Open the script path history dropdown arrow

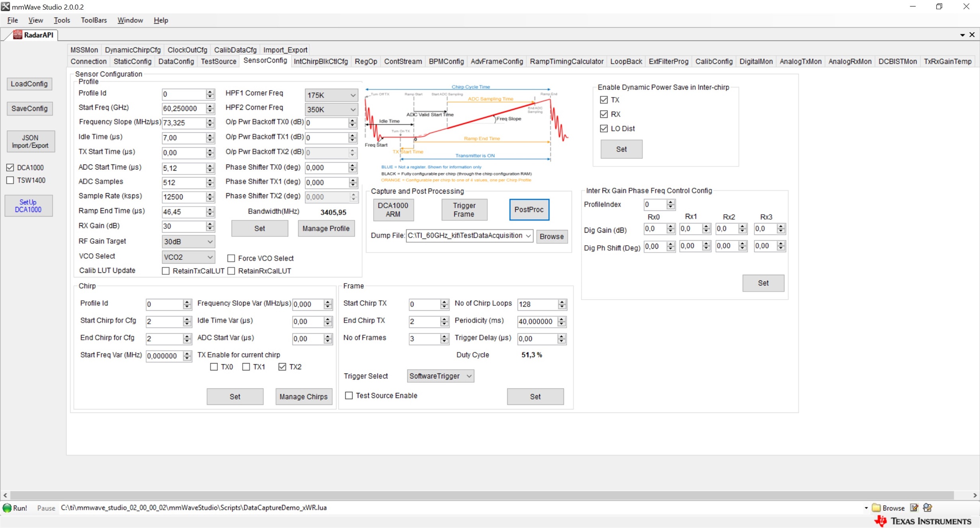[x=866, y=508]
